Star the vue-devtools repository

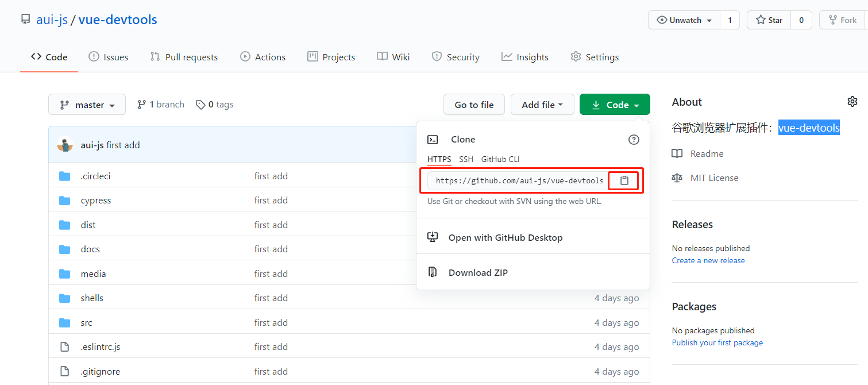pos(769,20)
